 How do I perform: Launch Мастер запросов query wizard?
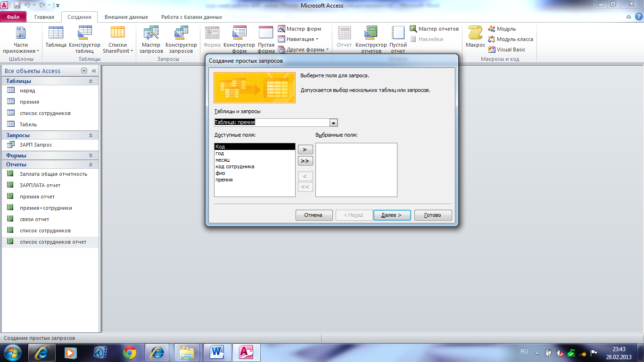[x=151, y=40]
